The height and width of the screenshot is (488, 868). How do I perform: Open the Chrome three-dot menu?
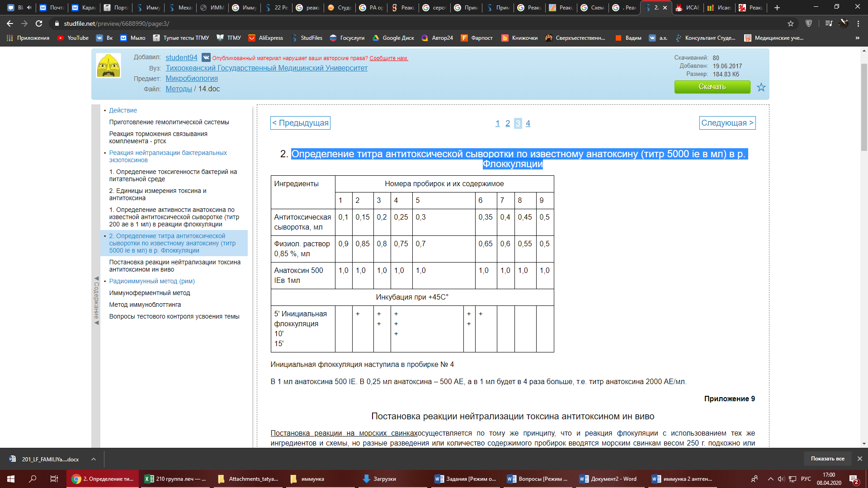point(858,23)
